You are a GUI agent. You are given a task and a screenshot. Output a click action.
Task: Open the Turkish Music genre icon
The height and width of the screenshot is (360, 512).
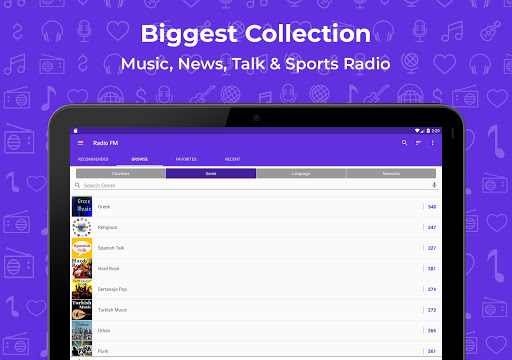point(82,310)
